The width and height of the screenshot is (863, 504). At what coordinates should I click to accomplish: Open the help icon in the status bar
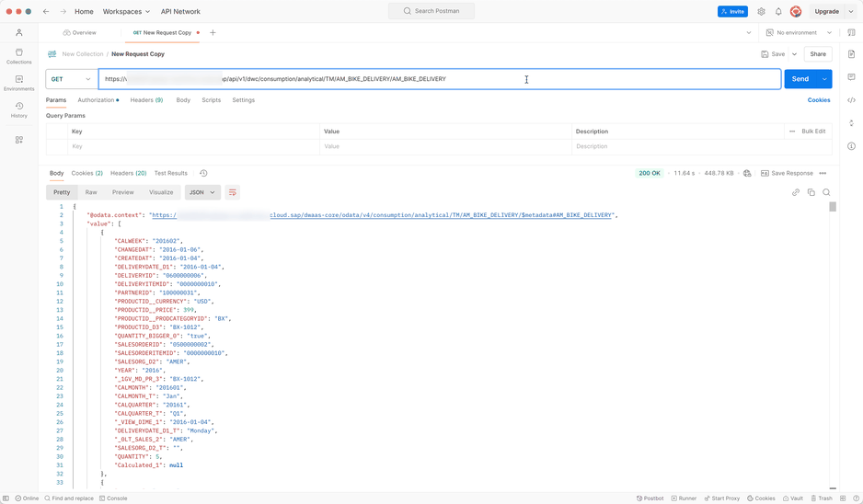856,498
